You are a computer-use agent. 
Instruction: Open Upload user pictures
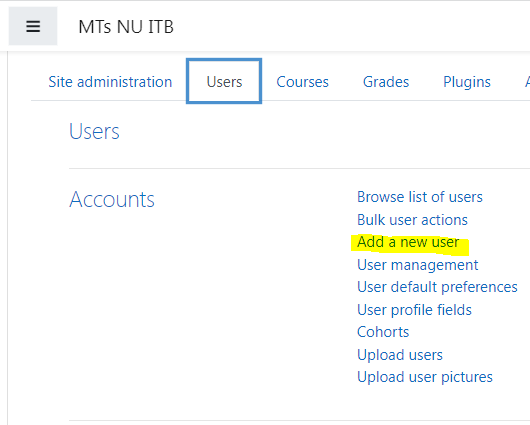[425, 377]
